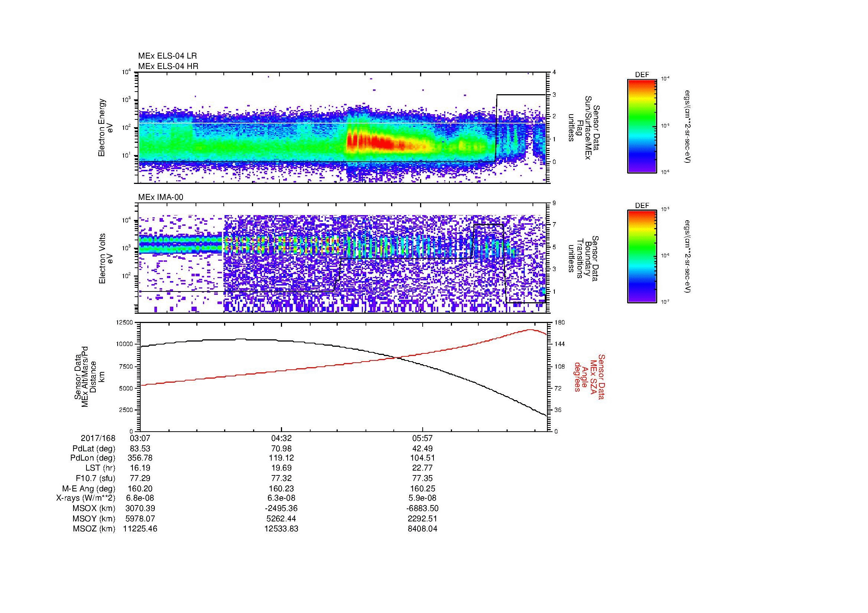Click the top color bar units label

click(688, 126)
